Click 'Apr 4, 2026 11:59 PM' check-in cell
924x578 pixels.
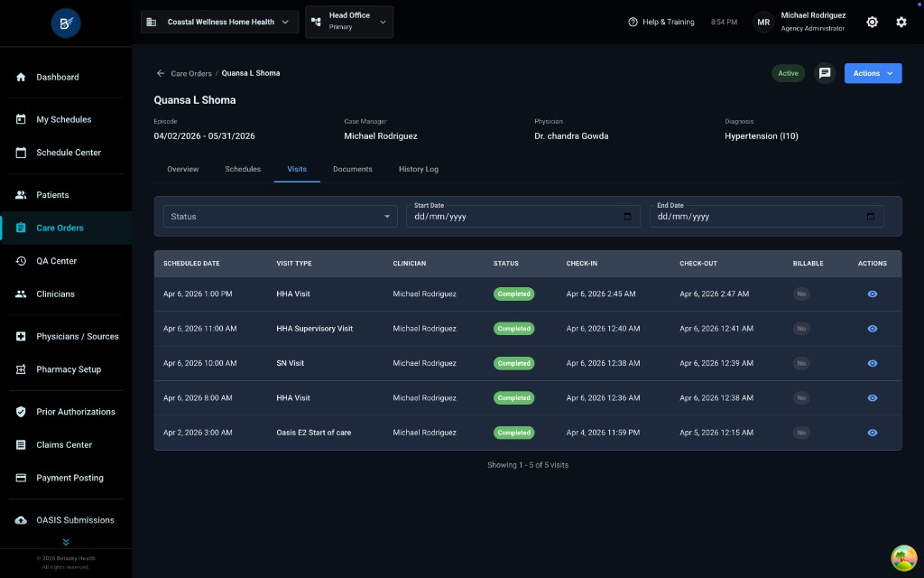(603, 433)
